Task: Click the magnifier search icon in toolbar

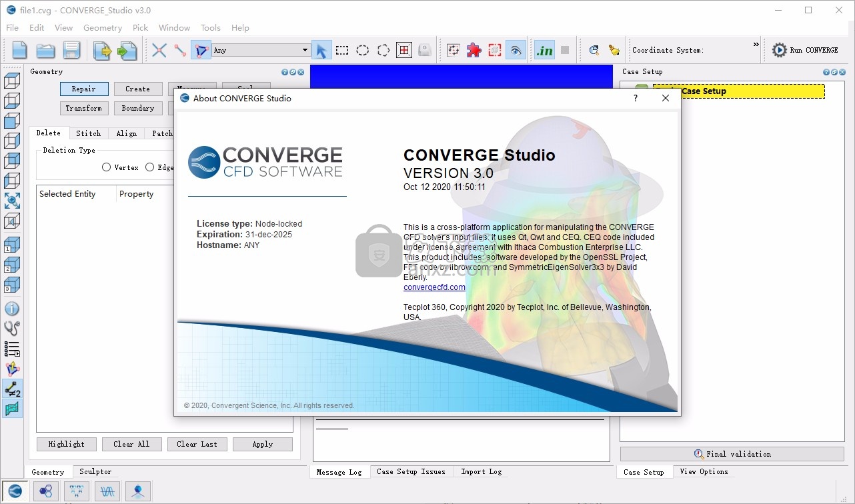Action: (x=594, y=50)
